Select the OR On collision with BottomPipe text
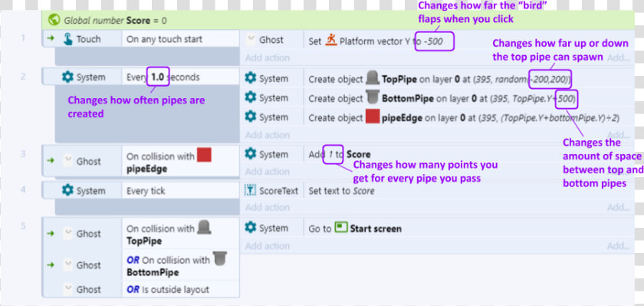This screenshot has width=644, height=306. 176,265
